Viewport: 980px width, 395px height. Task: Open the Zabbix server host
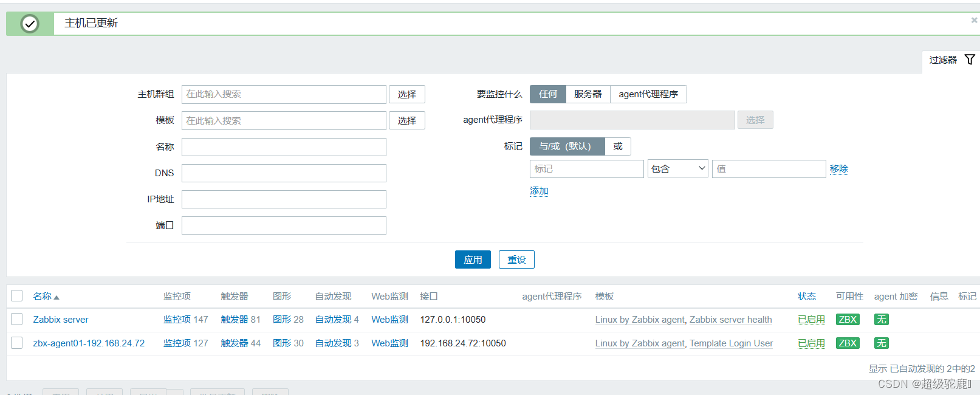[61, 320]
